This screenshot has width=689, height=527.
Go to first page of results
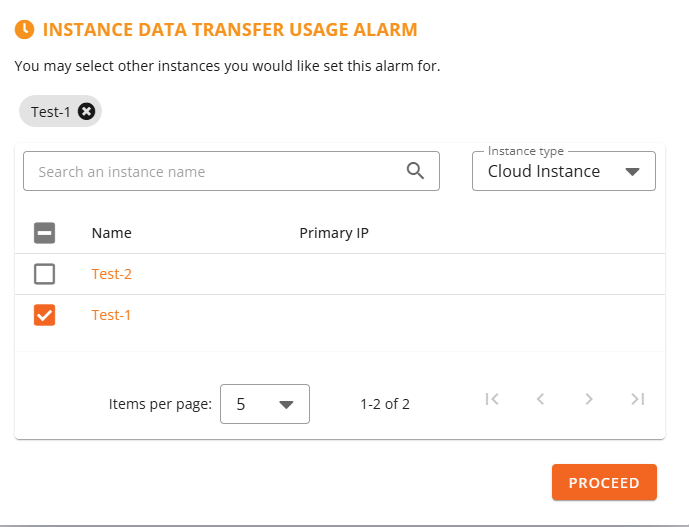pyautogui.click(x=492, y=399)
